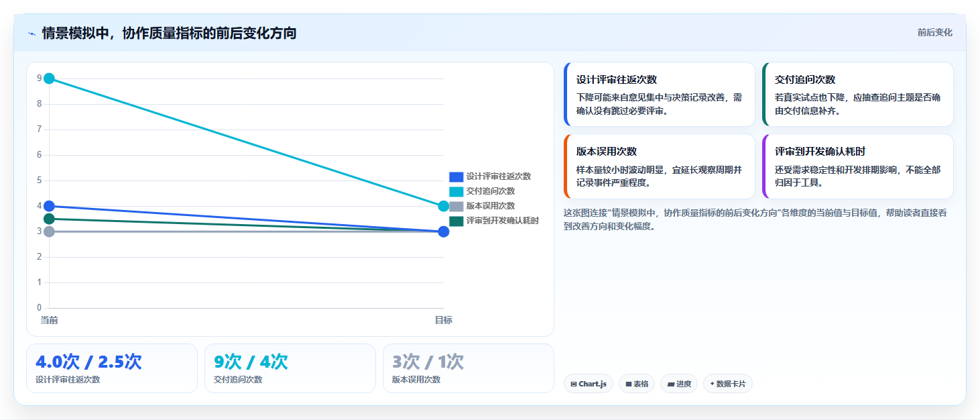
Task: Toggle the 版本误用次数 legend swatch
Action: (456, 206)
